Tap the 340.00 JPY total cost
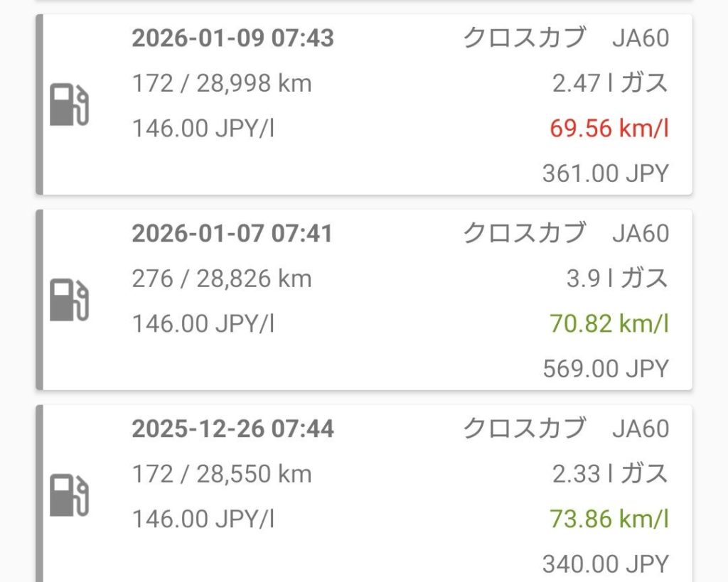 click(605, 564)
